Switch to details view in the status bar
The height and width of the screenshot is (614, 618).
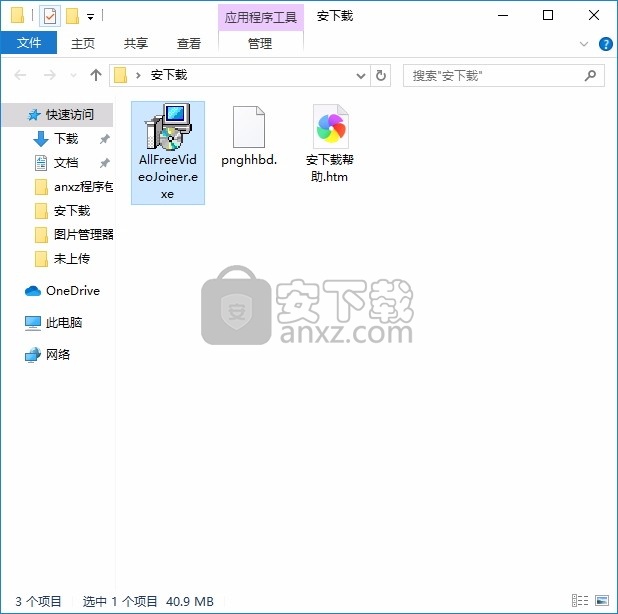point(580,601)
